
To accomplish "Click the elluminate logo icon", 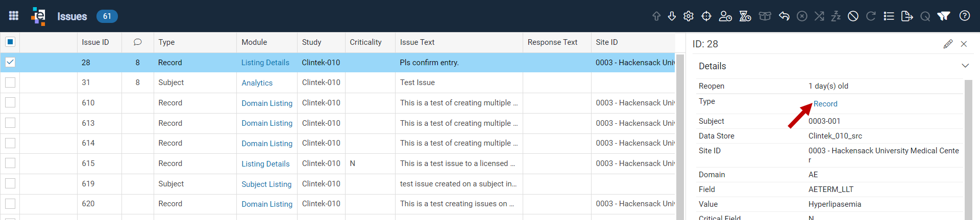I will tap(38, 16).
